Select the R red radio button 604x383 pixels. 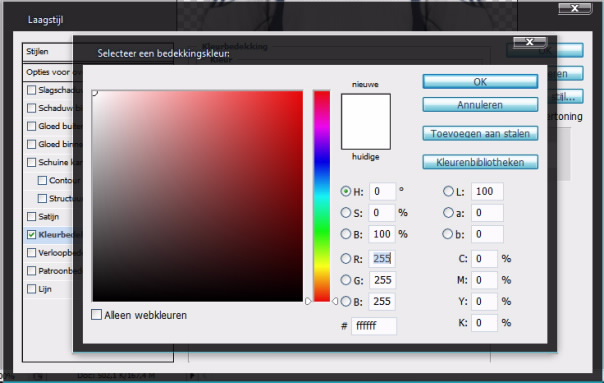[346, 259]
